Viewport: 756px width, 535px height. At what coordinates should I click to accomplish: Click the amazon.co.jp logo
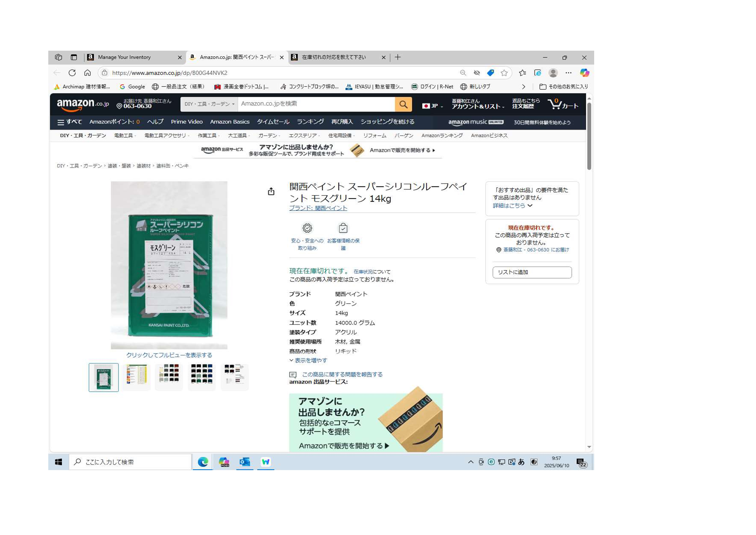(83, 104)
